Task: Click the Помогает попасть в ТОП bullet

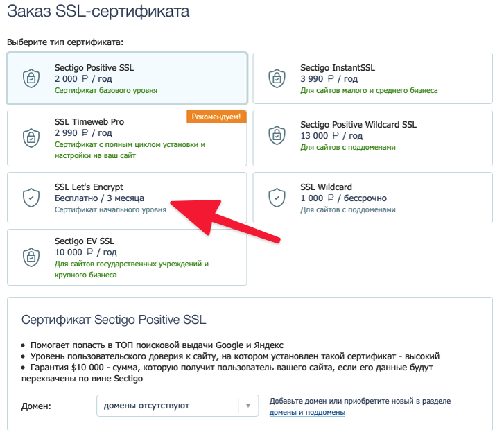Action: tap(157, 345)
